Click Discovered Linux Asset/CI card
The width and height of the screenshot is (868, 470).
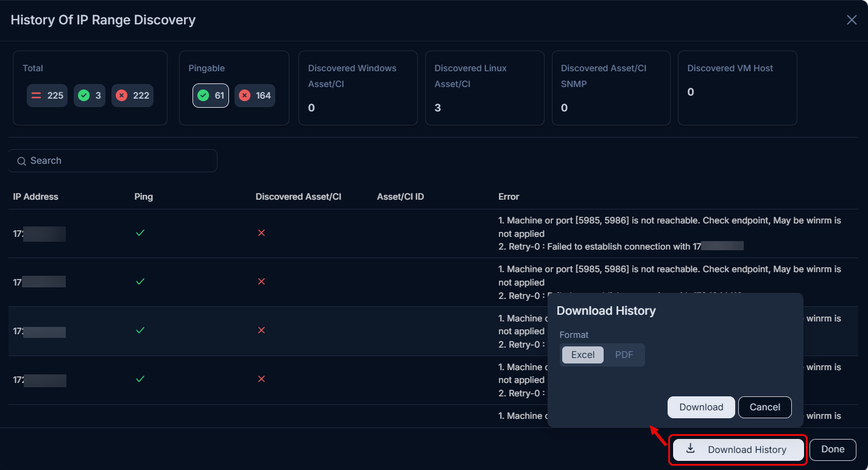pyautogui.click(x=484, y=88)
